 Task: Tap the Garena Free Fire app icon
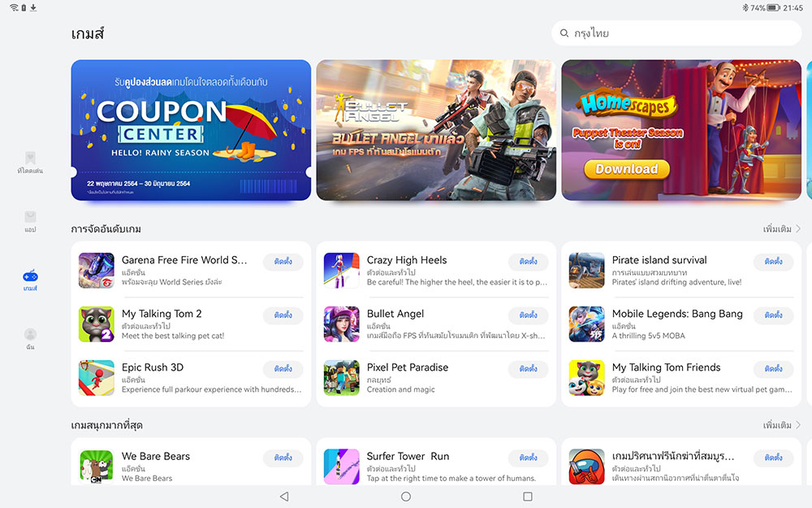pos(97,271)
